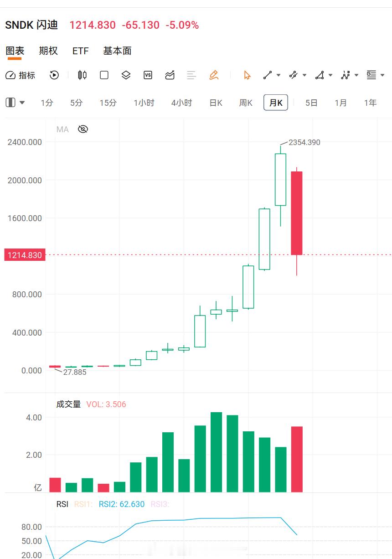Select the 日K timeframe
The height and width of the screenshot is (559, 392).
216,103
